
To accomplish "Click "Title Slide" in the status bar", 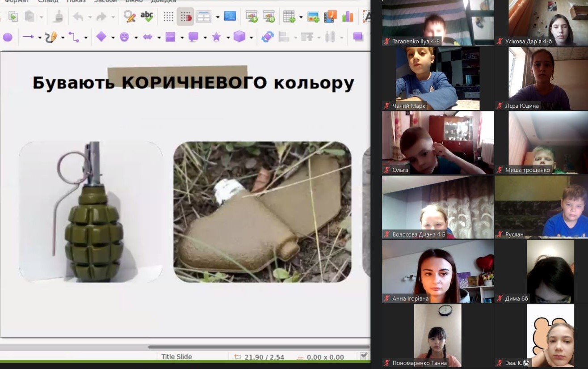I will (x=176, y=357).
